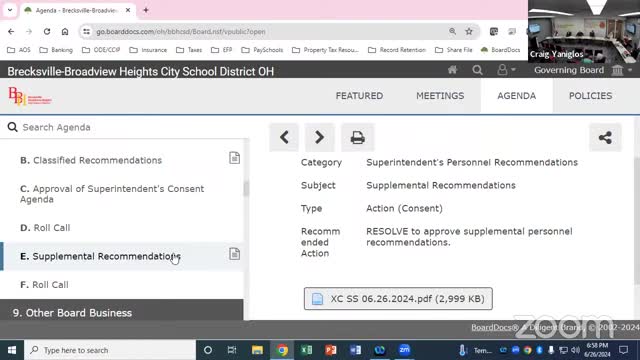640x360 pixels.
Task: Switch to FEATURED tab
Action: (359, 96)
